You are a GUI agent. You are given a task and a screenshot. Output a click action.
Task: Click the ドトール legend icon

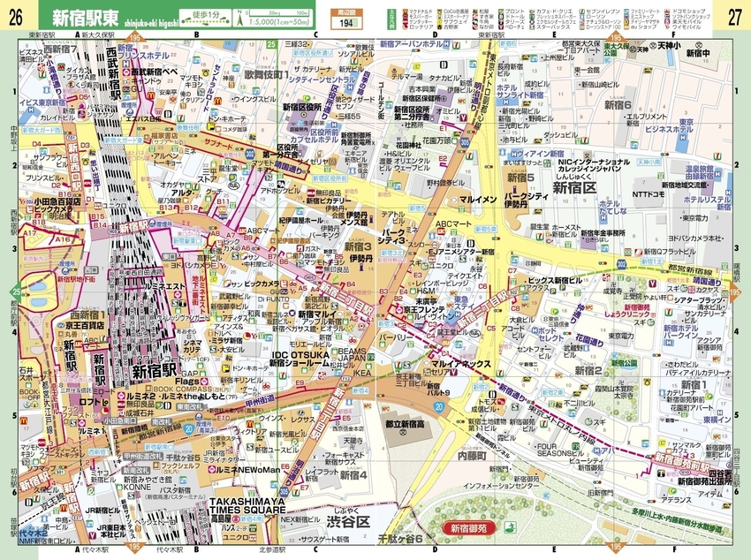[x=501, y=16]
